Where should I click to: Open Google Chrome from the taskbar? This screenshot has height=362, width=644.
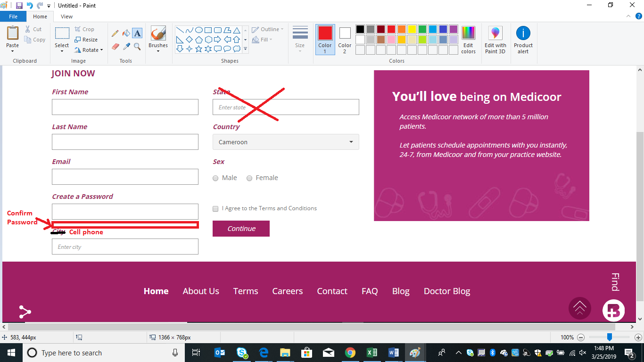pos(350,353)
